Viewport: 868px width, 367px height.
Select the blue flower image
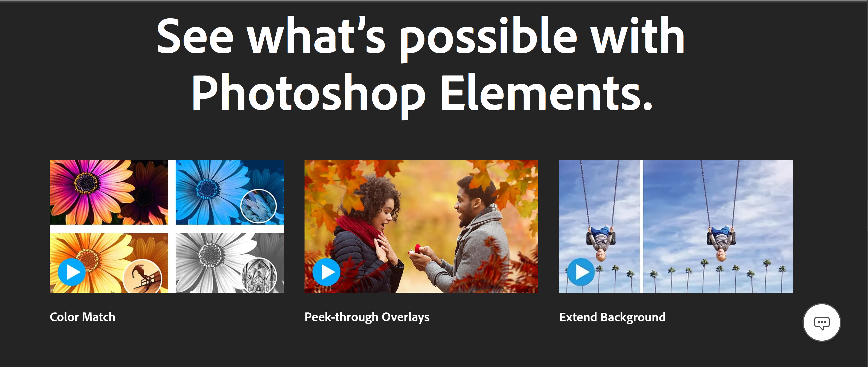229,192
